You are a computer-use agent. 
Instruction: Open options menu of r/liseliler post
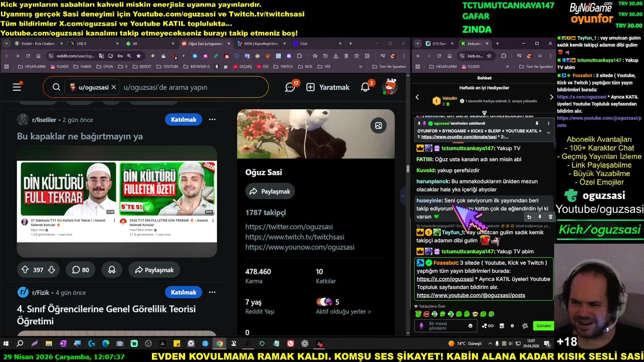point(212,120)
